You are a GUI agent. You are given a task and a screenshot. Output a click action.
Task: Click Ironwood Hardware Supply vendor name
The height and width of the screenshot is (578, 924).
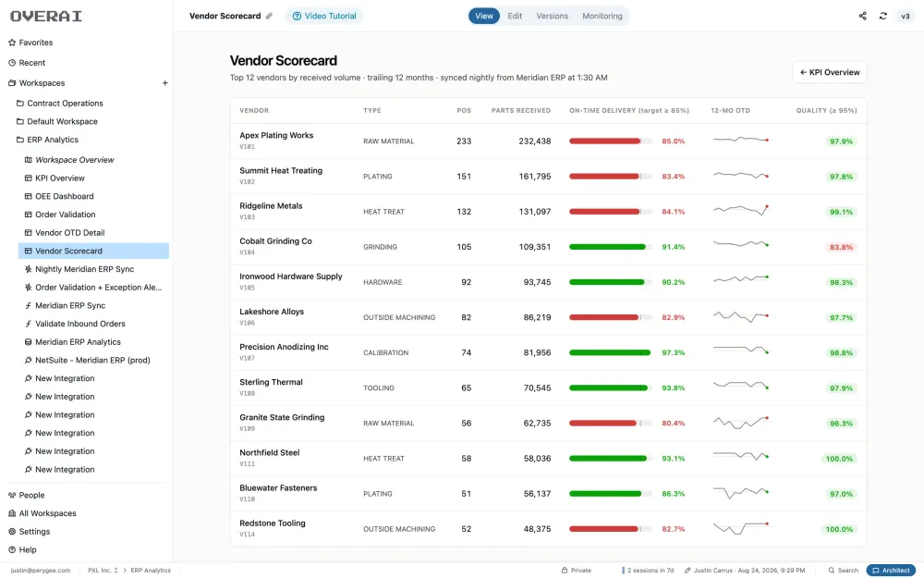point(290,277)
